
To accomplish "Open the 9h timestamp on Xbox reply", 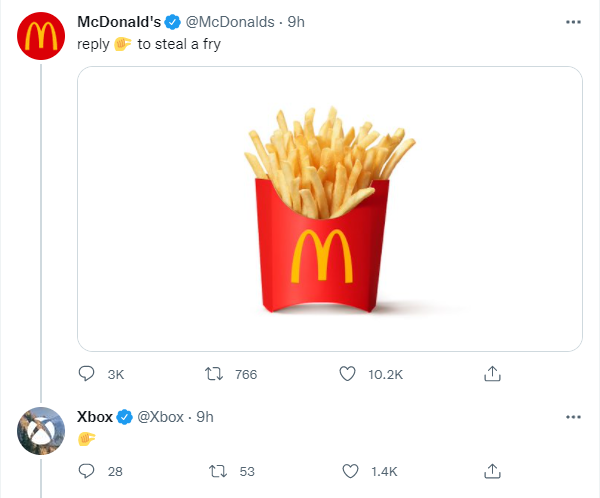I will pos(205,416).
